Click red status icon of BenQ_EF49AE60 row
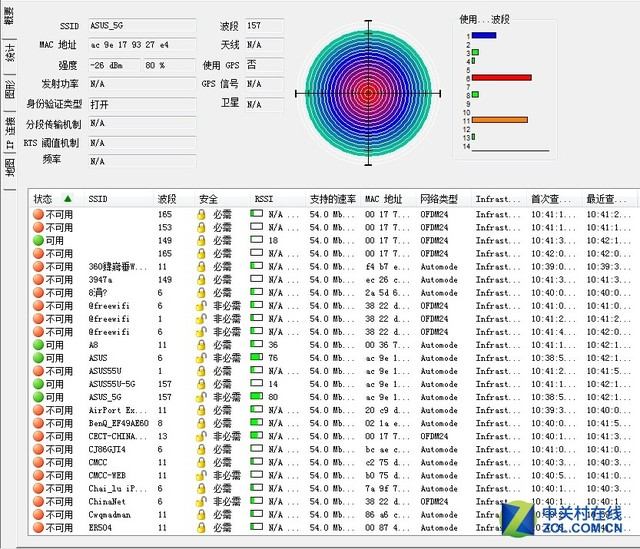 coord(38,423)
